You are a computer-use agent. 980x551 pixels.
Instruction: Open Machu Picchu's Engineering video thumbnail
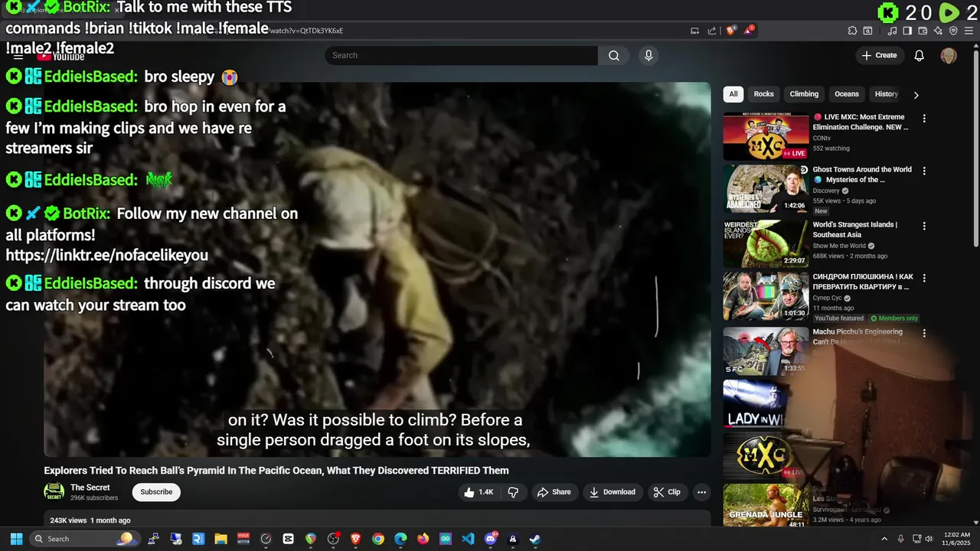(x=766, y=351)
